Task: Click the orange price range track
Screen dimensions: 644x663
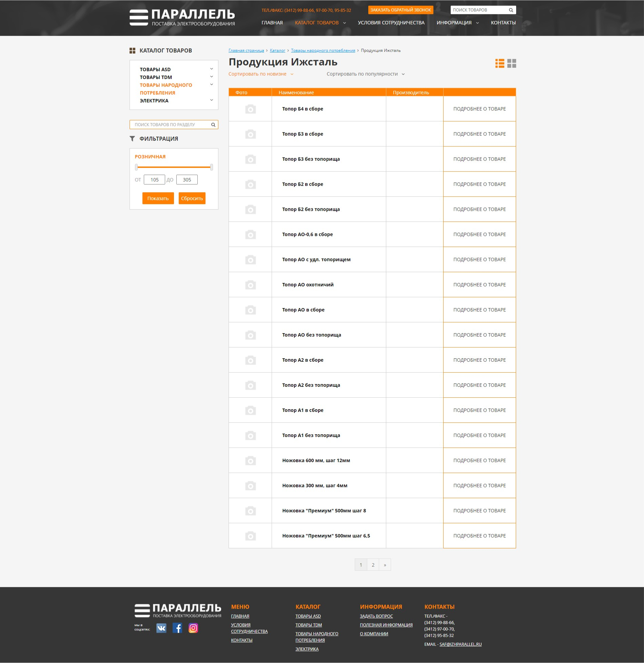Action: pyautogui.click(x=174, y=167)
